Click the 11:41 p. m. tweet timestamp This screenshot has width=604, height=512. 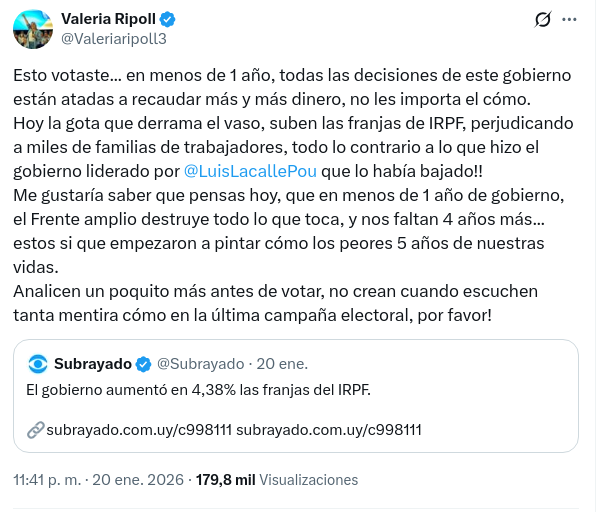[46, 480]
